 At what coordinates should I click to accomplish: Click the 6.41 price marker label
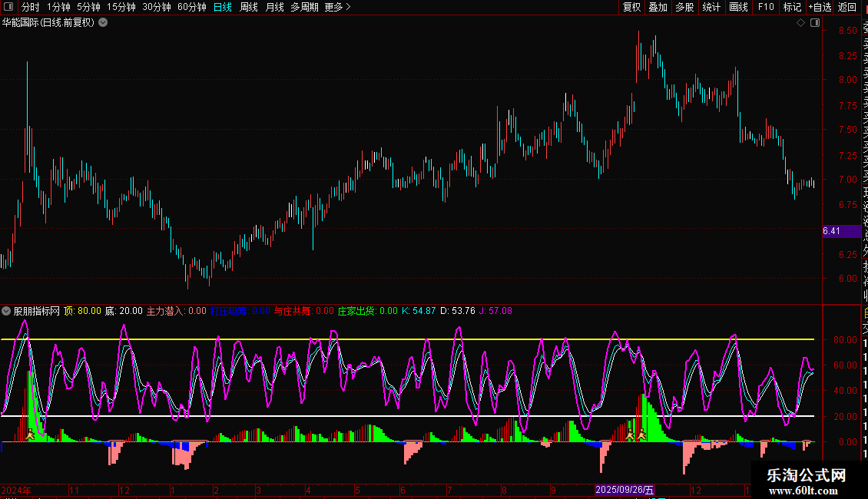point(841,231)
